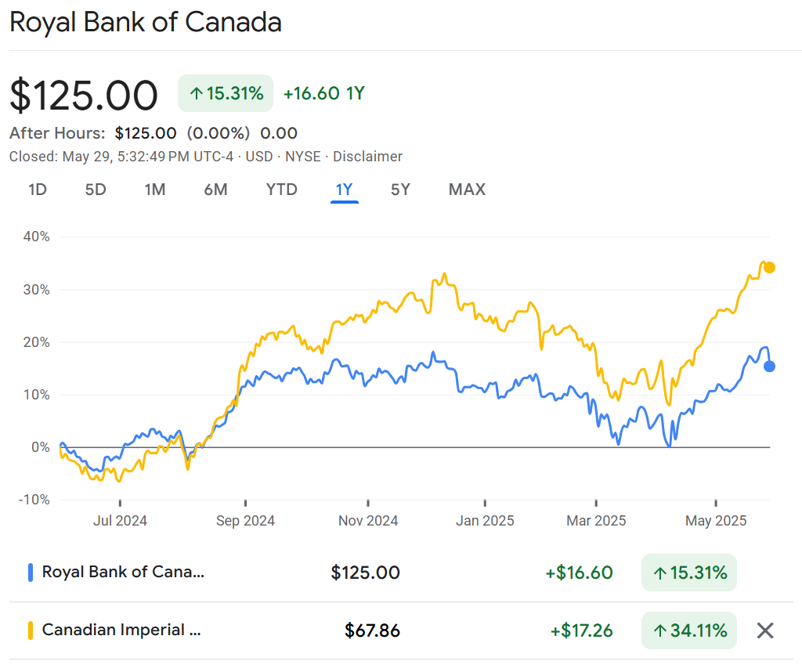Remove Canadian Imperial comparison with X icon
Image resolution: width=802 pixels, height=672 pixels.
click(765, 630)
